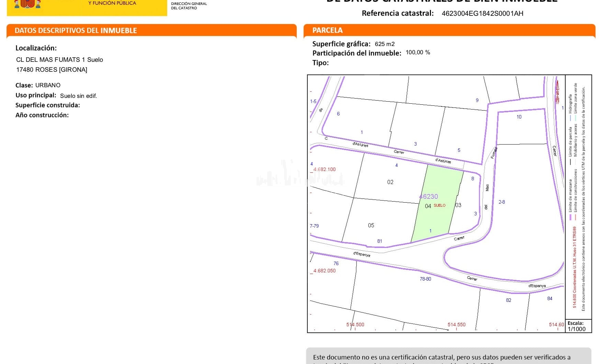Screen dimensions: 603x364
Task: Click the 'URBANO' class value
Action: 48,85
